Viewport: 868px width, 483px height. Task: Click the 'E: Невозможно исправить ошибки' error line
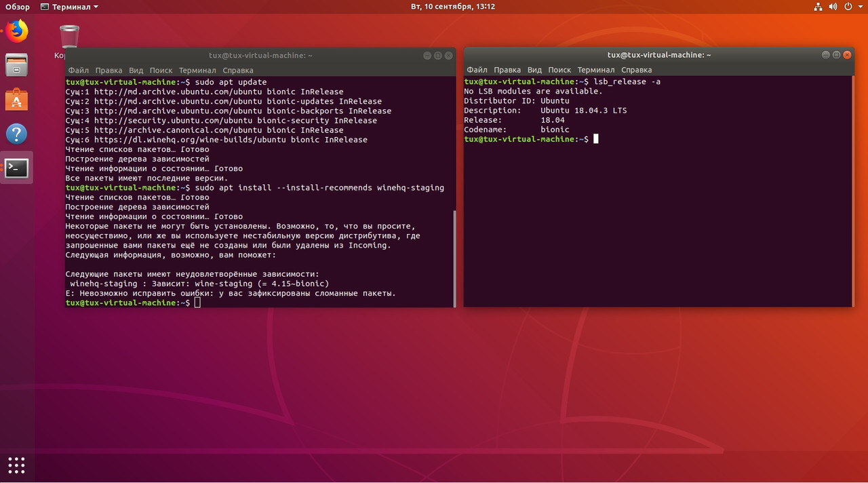pos(231,293)
